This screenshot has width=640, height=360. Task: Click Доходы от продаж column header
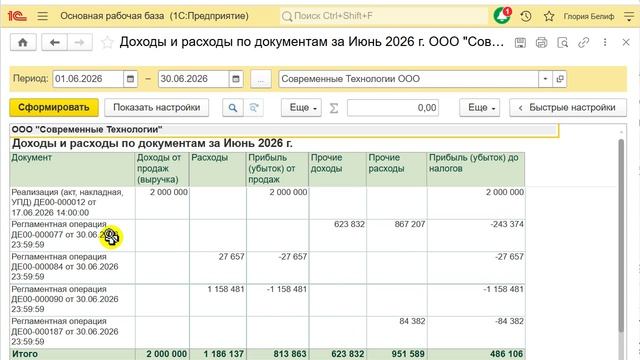162,169
